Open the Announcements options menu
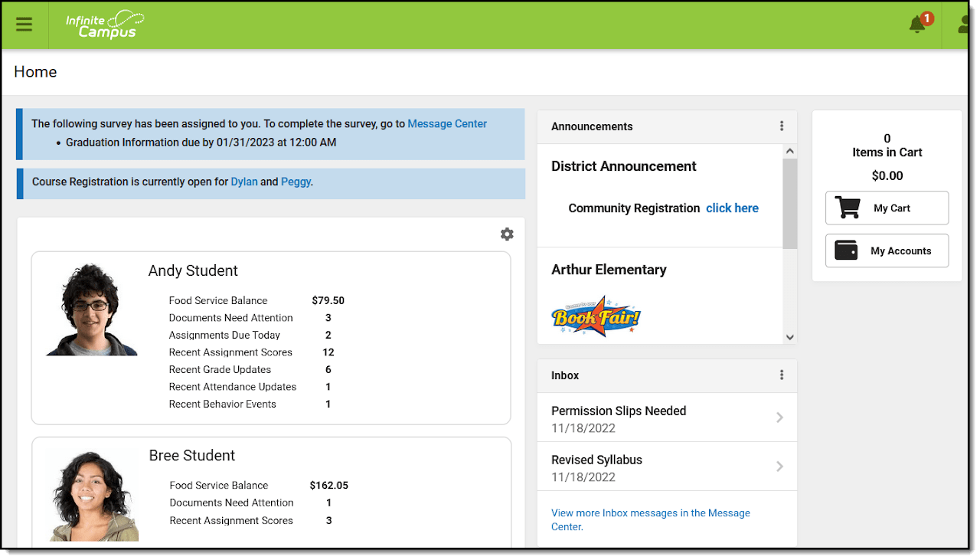Image resolution: width=980 pixels, height=560 pixels. tap(782, 126)
